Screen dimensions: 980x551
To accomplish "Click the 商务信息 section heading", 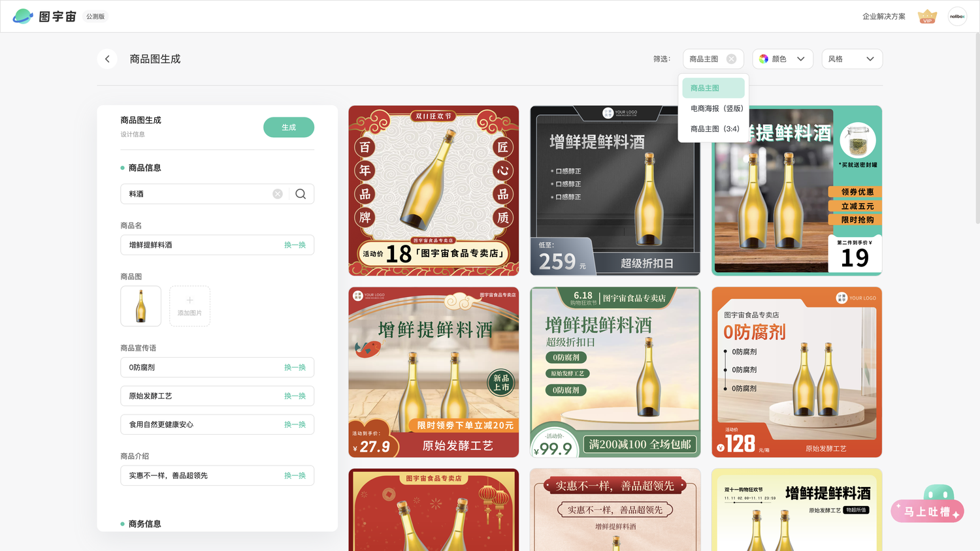I will coord(144,524).
